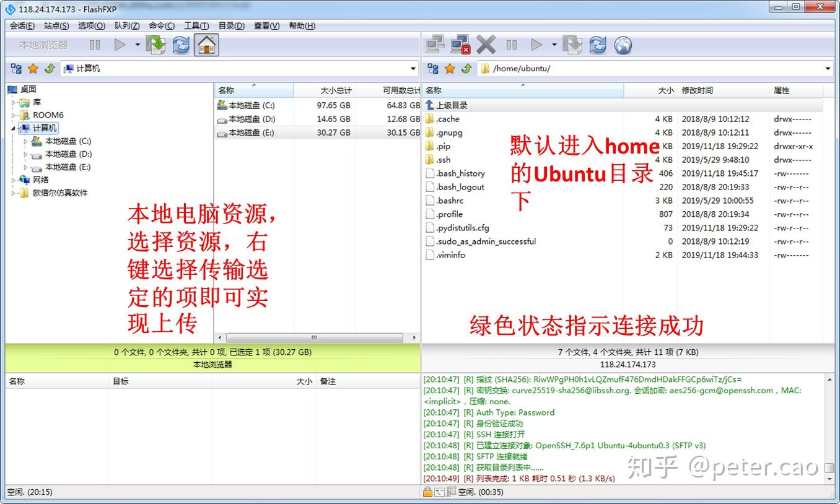Click the home icon in the local toolbar
This screenshot has height=504, width=840.
[x=206, y=45]
